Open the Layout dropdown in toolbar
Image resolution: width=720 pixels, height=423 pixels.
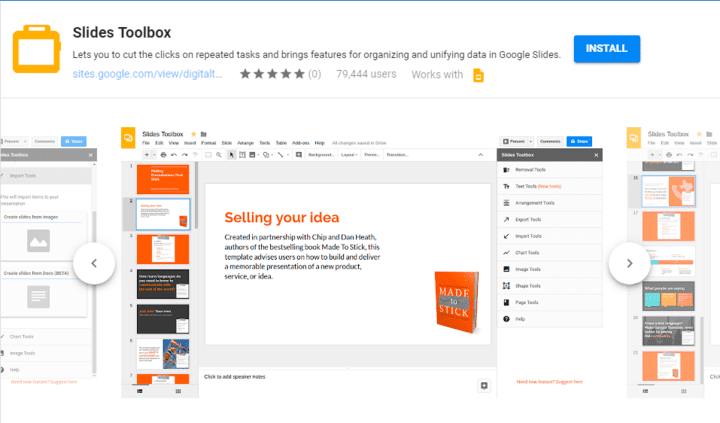349,155
